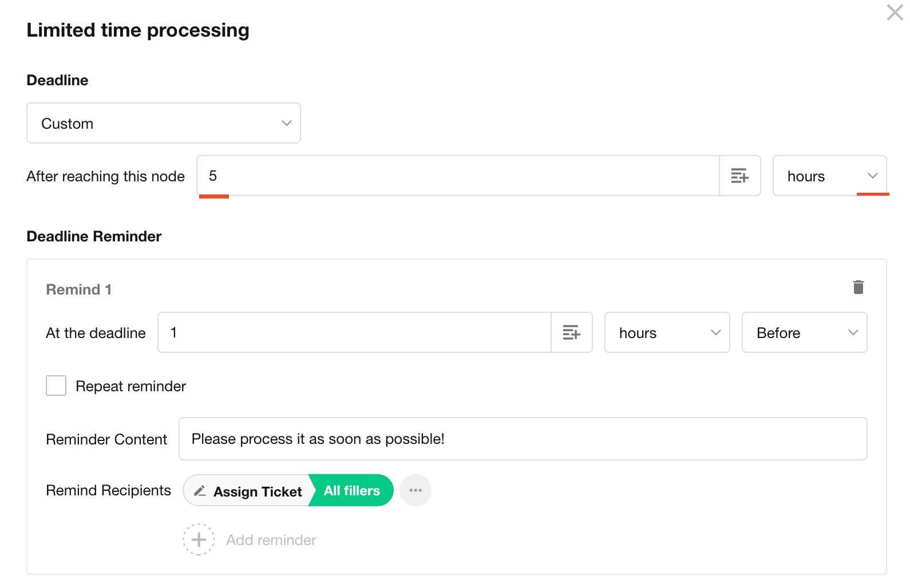Click the deadline value field showing 5

pyautogui.click(x=458, y=176)
